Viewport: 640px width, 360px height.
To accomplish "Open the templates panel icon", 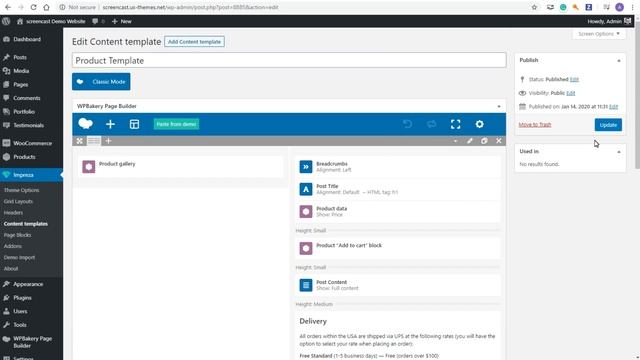I will click(x=134, y=124).
